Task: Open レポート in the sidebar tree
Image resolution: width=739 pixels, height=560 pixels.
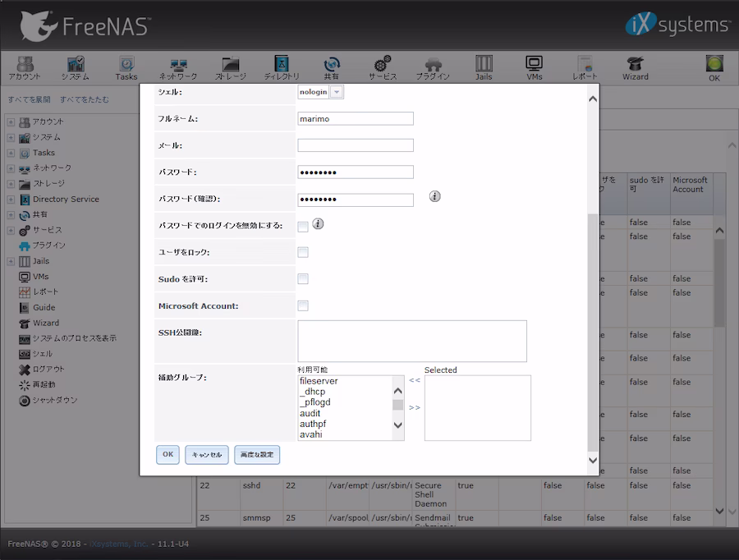Action: [x=45, y=291]
